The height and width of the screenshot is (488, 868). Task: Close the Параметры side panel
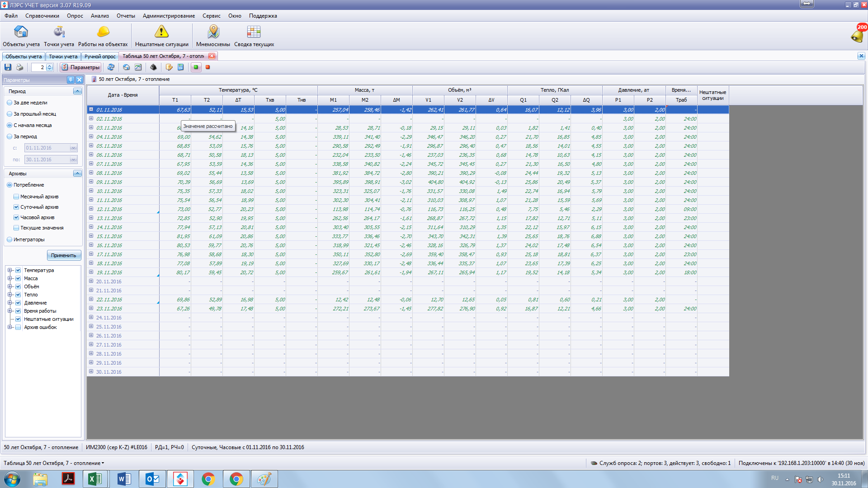[x=79, y=80]
